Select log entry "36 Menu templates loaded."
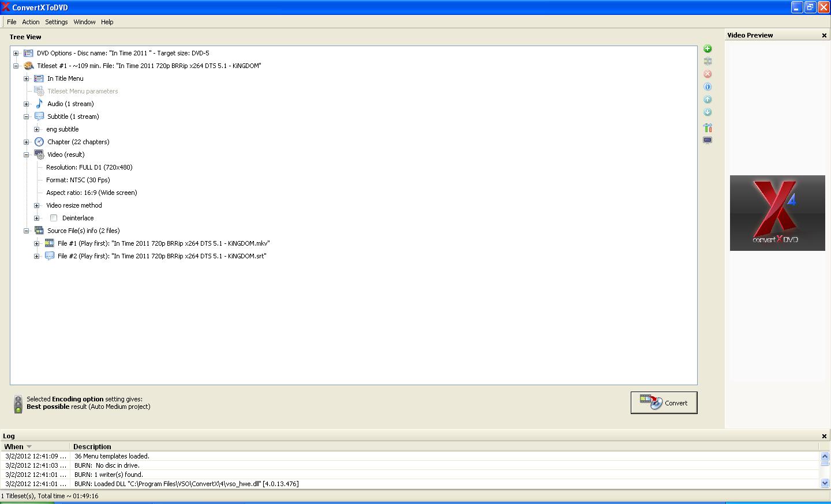The image size is (831, 504). click(x=410, y=456)
